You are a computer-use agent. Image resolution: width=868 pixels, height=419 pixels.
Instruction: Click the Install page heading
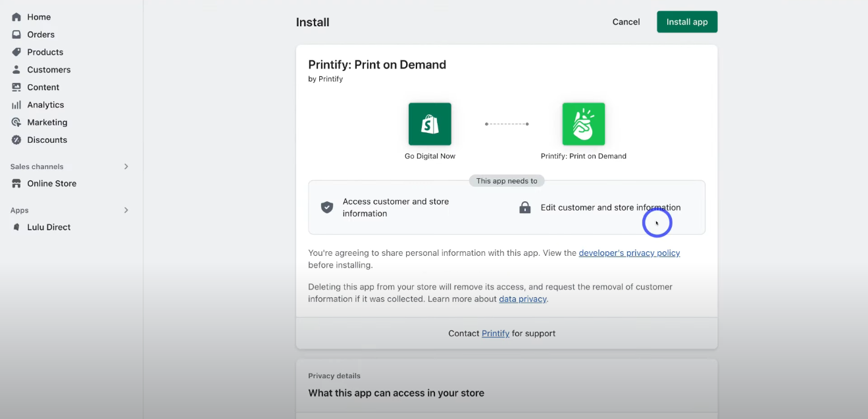tap(313, 22)
